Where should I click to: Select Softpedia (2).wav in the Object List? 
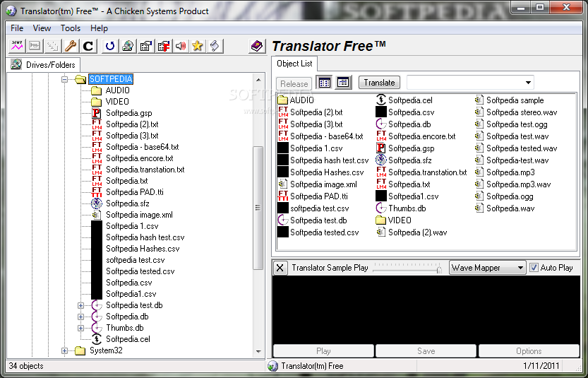pyautogui.click(x=417, y=232)
